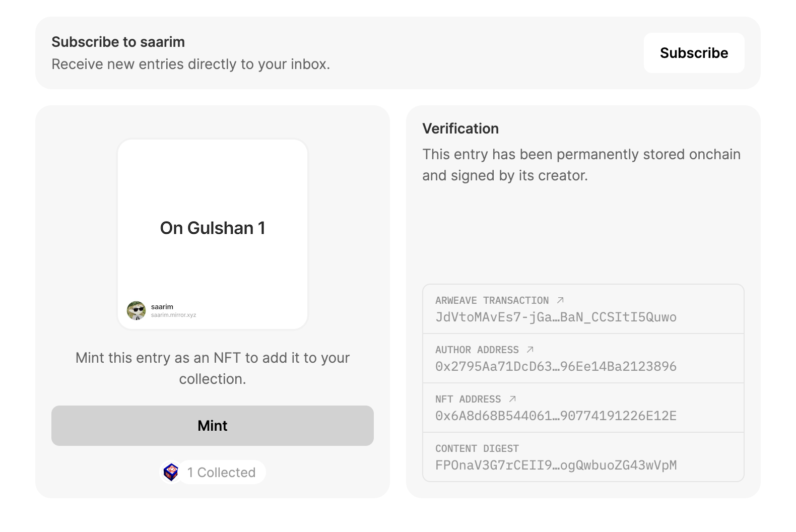796x532 pixels.
Task: Click the Verification heading
Action: 460,128
